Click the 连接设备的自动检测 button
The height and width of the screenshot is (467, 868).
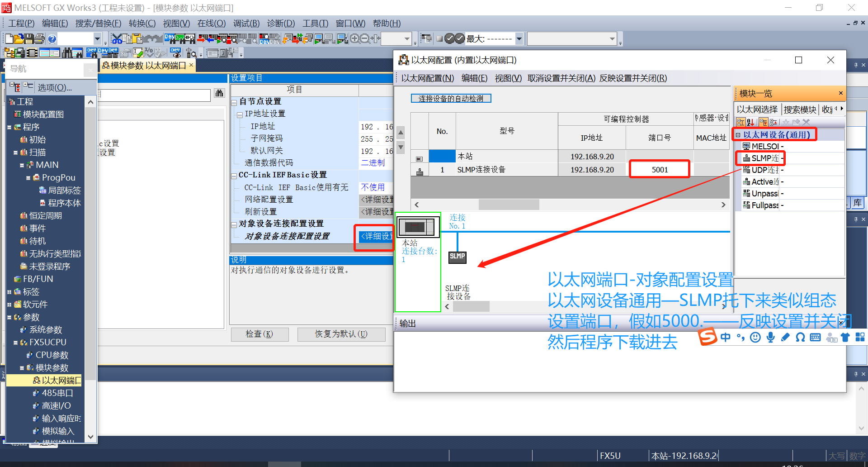pos(451,98)
